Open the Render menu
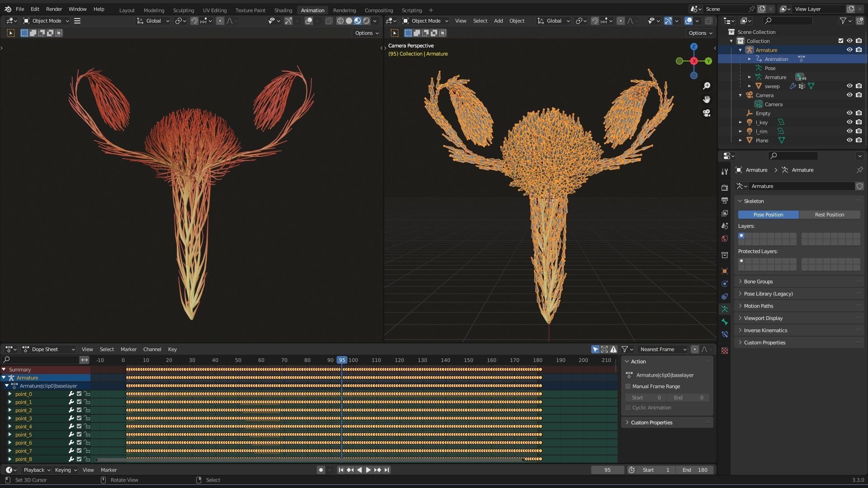The height and width of the screenshot is (488, 868). point(54,9)
